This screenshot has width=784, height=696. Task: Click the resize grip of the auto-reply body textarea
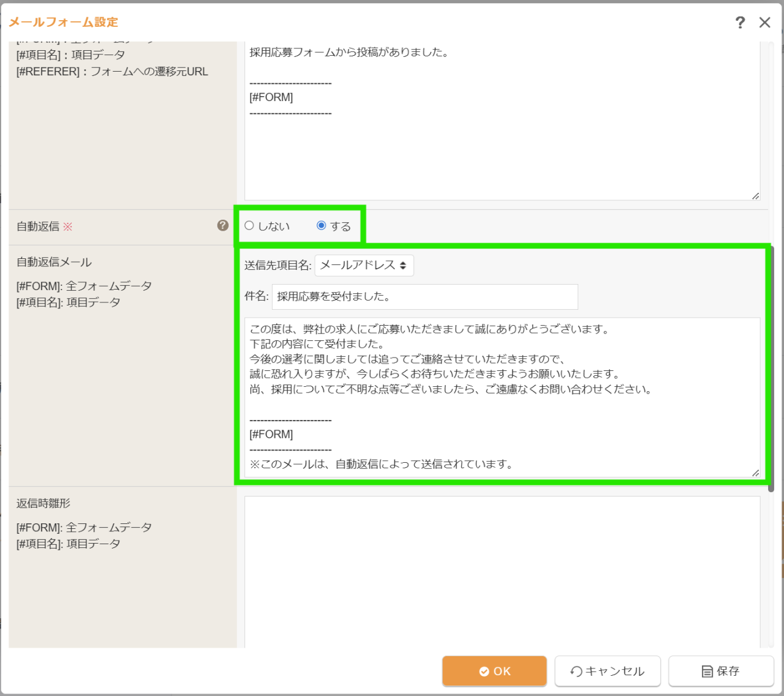point(755,472)
